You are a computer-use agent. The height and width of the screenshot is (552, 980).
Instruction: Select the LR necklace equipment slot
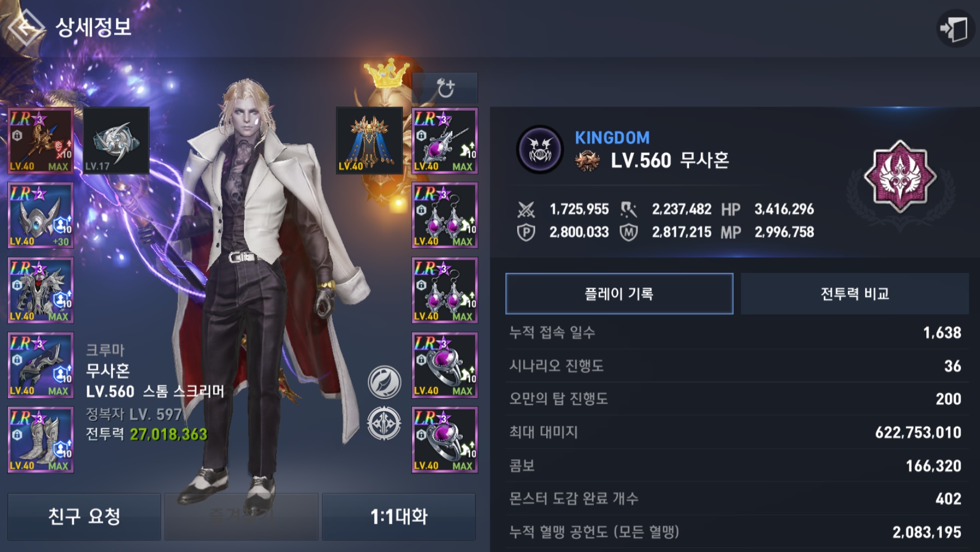[x=445, y=141]
